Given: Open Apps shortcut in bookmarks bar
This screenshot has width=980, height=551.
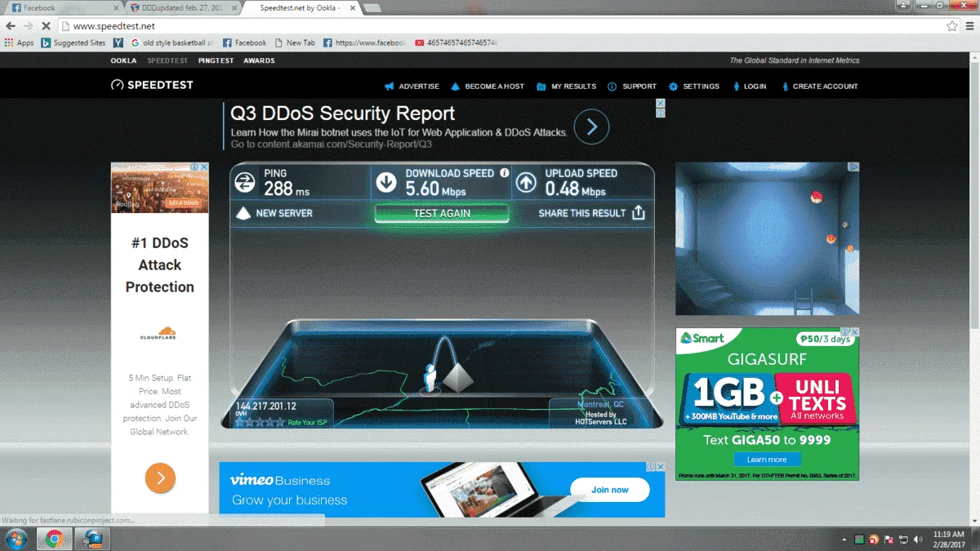Looking at the screenshot, I should click(x=19, y=42).
